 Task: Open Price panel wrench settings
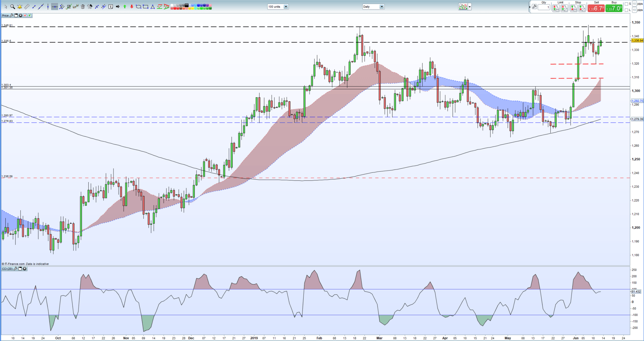(11, 15)
